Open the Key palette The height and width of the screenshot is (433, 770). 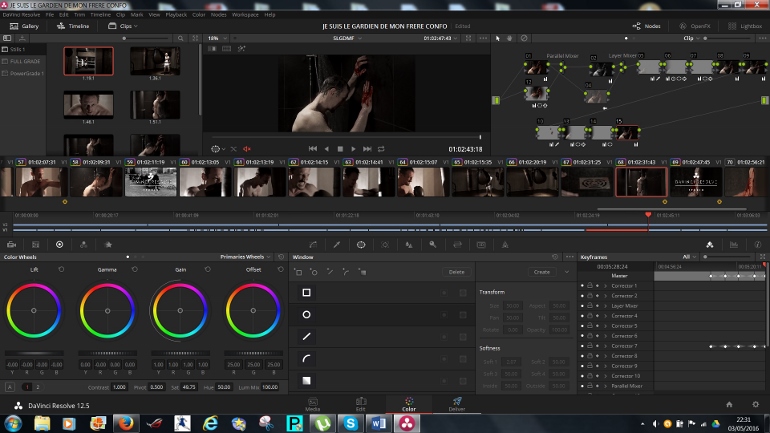(433, 244)
